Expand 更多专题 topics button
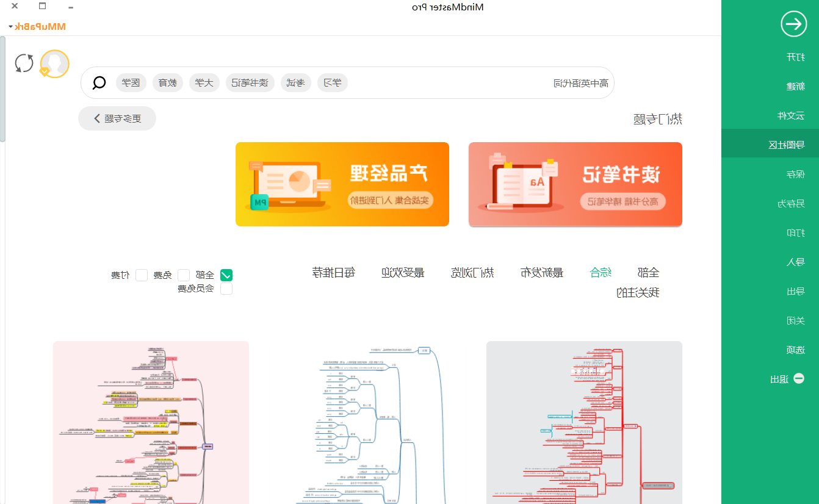 pyautogui.click(x=117, y=118)
